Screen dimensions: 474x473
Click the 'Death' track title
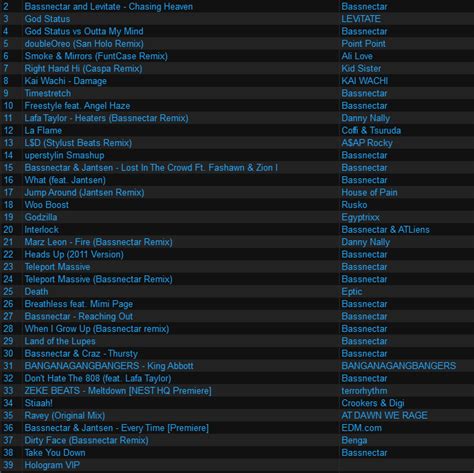36,292
